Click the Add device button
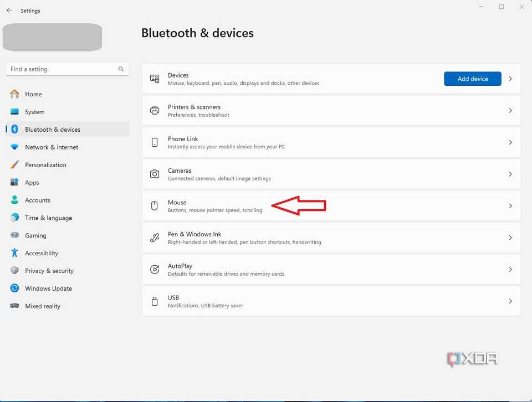Screen dimensions: 532x402 coord(472,79)
